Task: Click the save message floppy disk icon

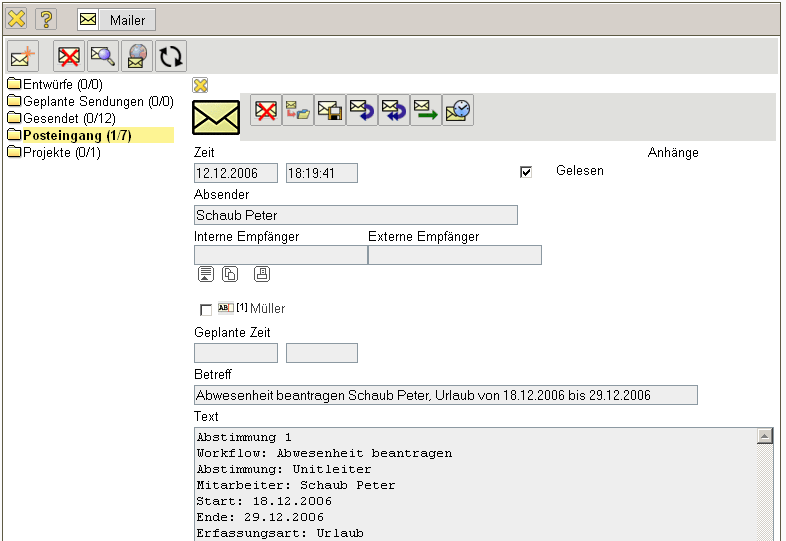Action: [x=330, y=111]
